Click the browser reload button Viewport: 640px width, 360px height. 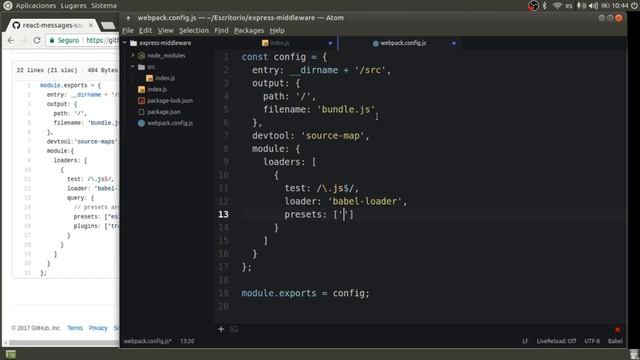[37, 40]
